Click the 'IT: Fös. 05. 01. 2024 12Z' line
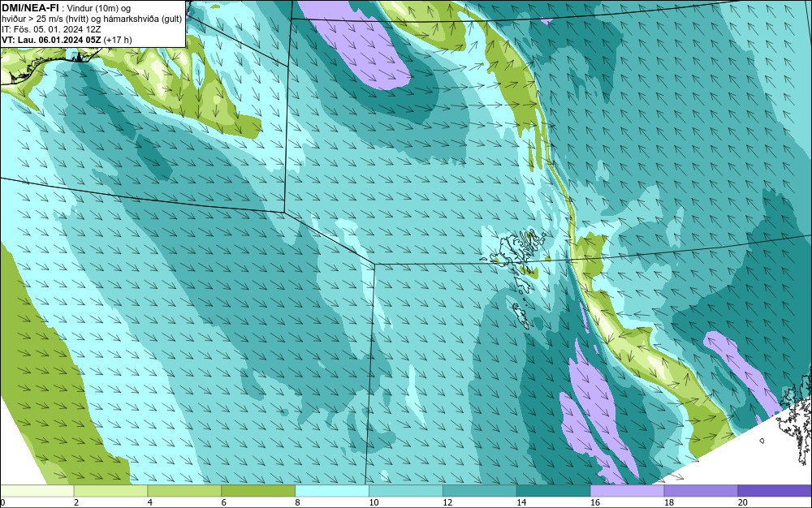812x508 pixels. click(51, 29)
